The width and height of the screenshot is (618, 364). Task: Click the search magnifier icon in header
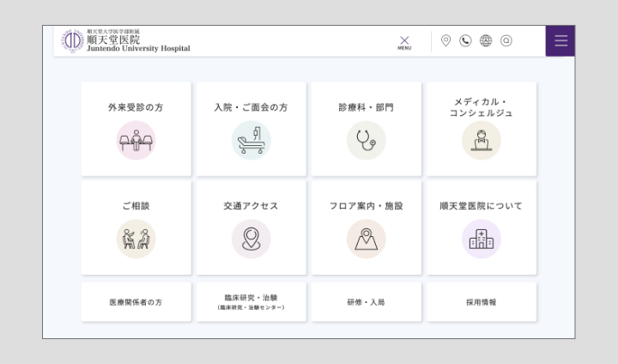click(x=506, y=40)
